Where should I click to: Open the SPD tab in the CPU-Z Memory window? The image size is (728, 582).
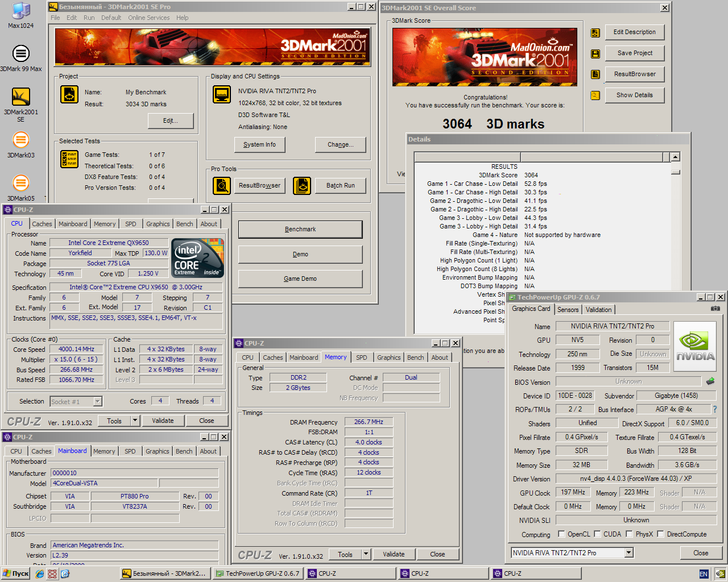(x=362, y=357)
